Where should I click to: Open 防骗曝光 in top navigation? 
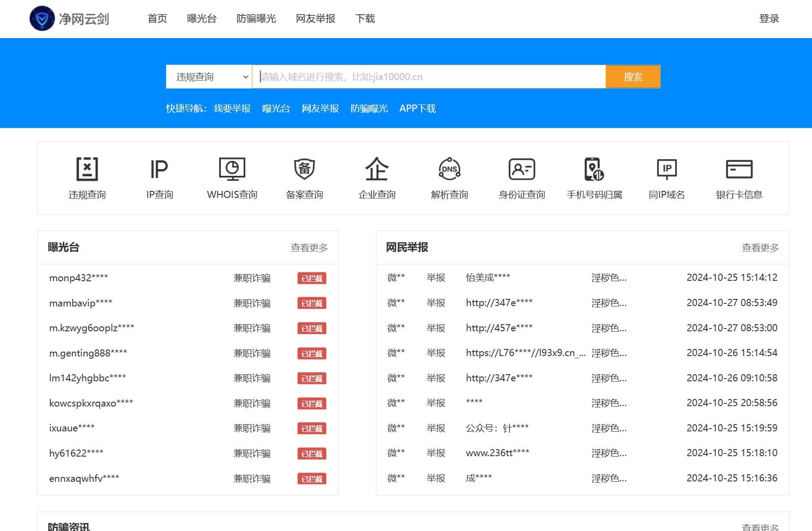(256, 19)
